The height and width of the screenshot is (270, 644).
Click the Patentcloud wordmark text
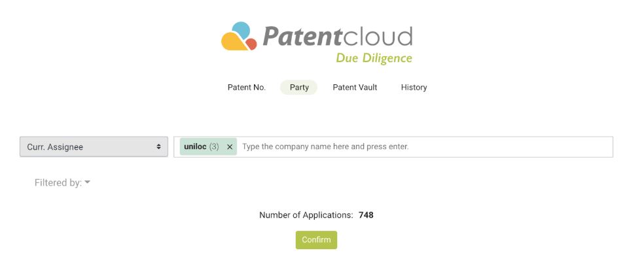[x=337, y=35]
